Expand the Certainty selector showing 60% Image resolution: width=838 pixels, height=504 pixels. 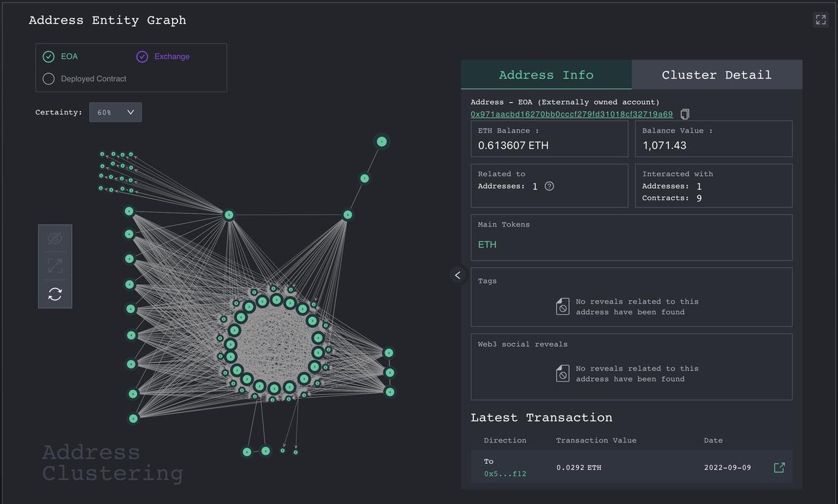click(115, 112)
